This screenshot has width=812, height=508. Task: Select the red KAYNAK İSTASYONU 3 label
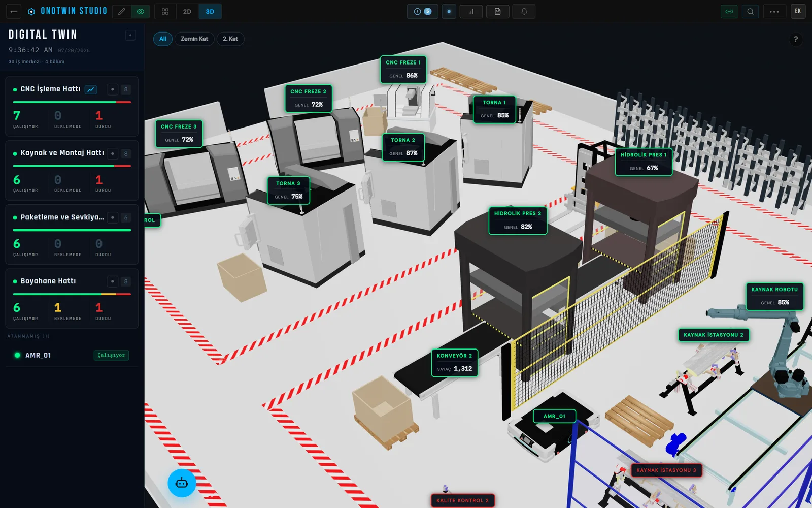coord(666,470)
